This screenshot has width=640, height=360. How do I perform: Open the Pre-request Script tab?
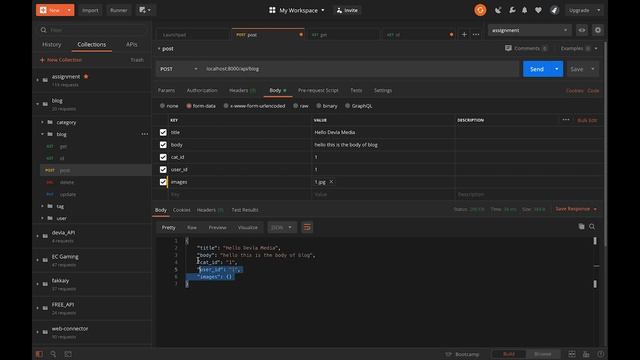[x=318, y=90]
